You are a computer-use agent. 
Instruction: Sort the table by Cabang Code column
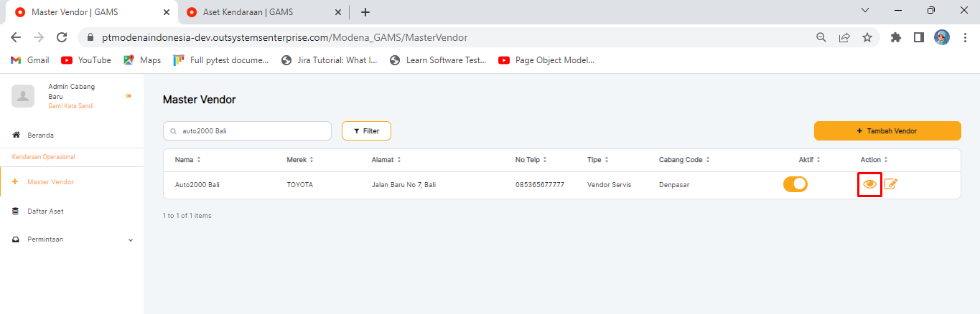(x=684, y=160)
